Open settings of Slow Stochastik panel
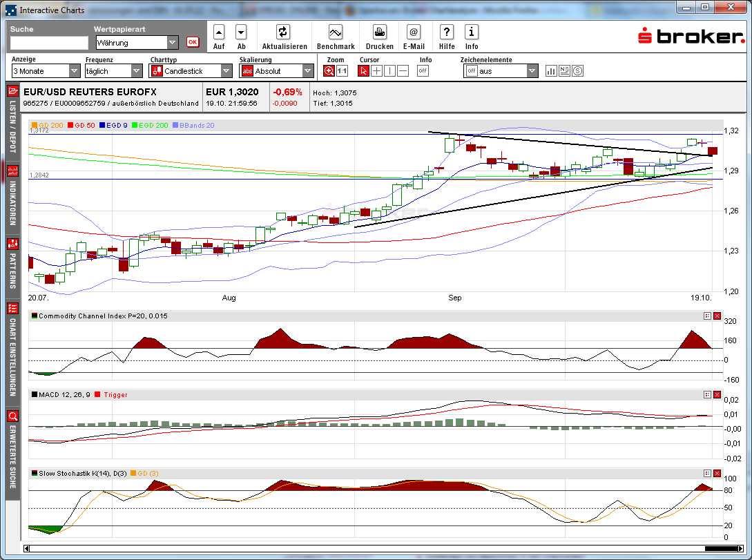 (707, 473)
